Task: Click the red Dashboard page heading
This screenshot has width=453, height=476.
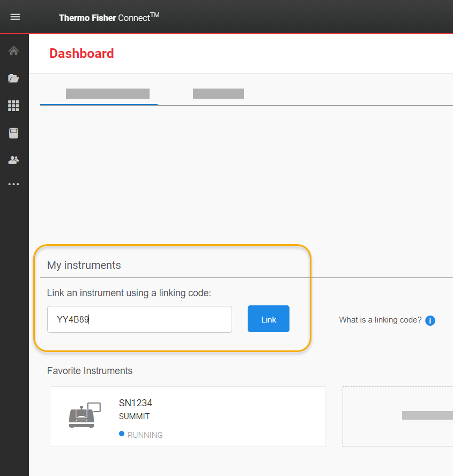Action: 81,54
